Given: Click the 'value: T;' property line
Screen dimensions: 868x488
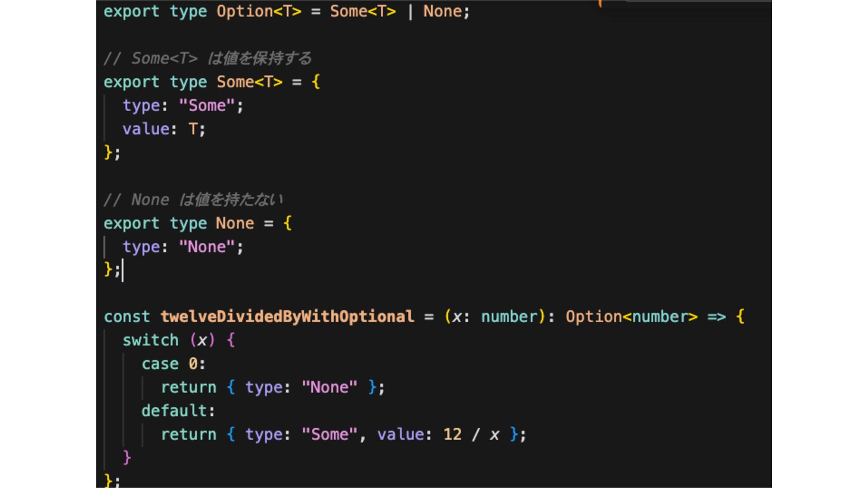Looking at the screenshot, I should tap(164, 129).
